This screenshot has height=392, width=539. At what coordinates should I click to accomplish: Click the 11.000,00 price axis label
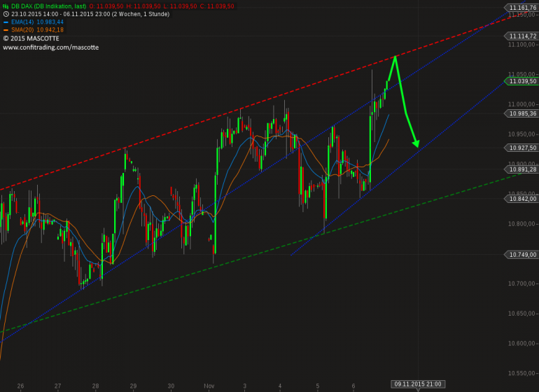tap(521, 104)
